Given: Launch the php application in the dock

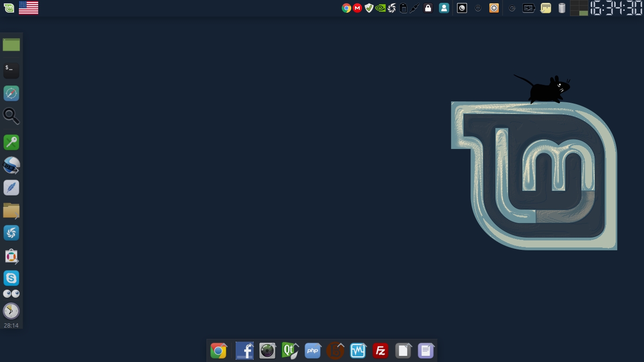Looking at the screenshot, I should coord(313,351).
